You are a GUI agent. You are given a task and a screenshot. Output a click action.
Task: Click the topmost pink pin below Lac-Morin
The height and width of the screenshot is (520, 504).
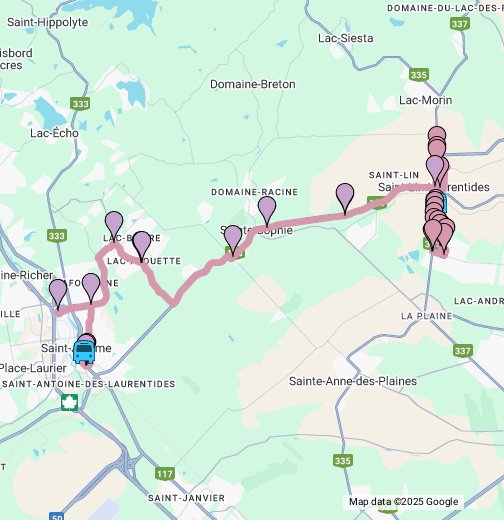coord(437,134)
